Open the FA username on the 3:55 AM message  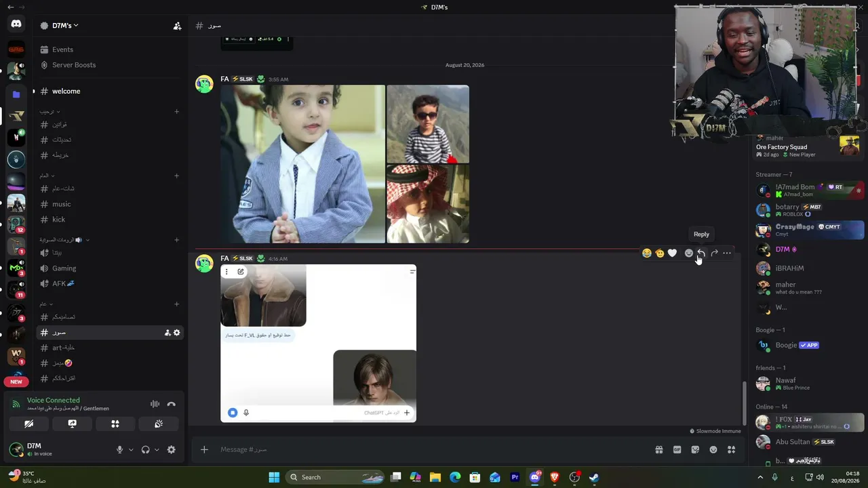coord(224,79)
